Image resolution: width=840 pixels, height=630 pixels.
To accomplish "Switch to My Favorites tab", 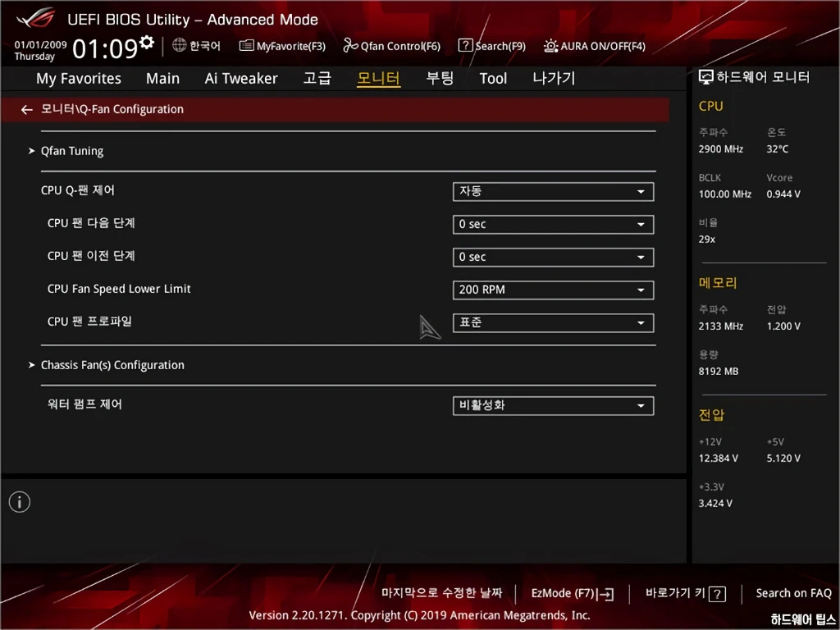I will [79, 78].
